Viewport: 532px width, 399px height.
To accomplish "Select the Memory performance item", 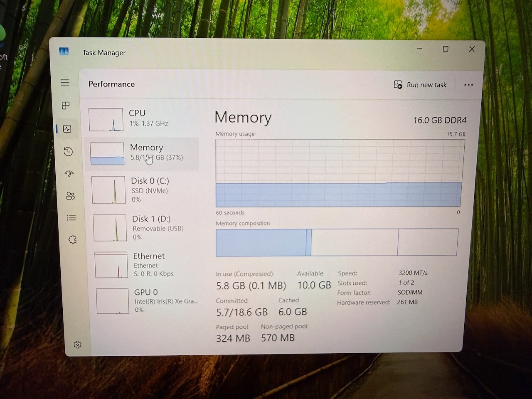I will click(142, 154).
